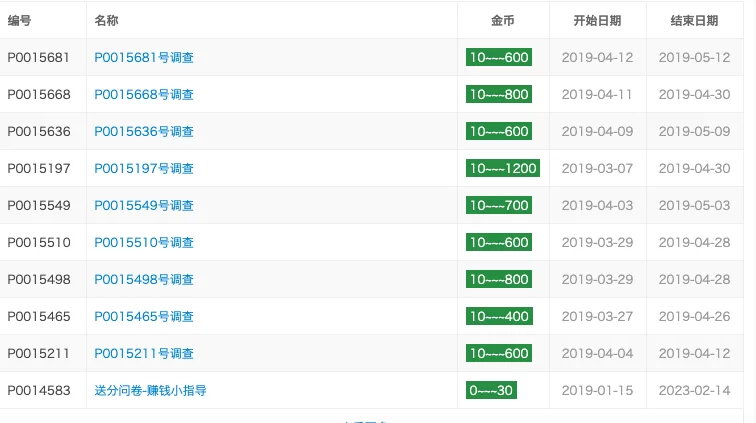Open the P0015668号调查 survey link
The height and width of the screenshot is (423, 756).
click(x=144, y=95)
